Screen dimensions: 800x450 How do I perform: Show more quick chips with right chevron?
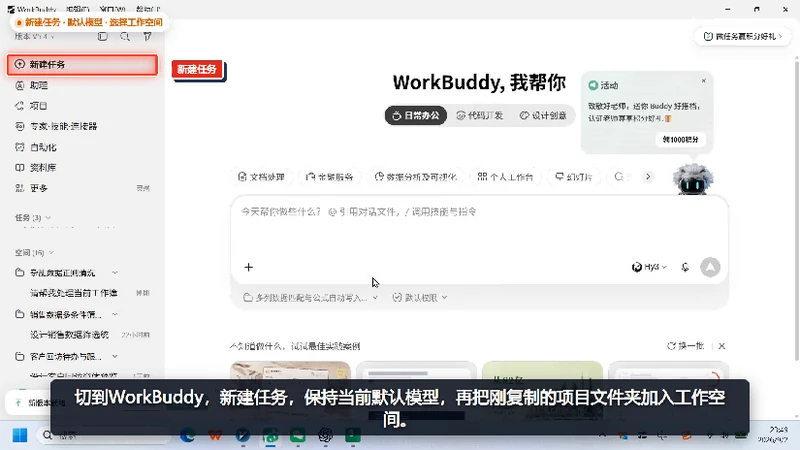pyautogui.click(x=648, y=177)
